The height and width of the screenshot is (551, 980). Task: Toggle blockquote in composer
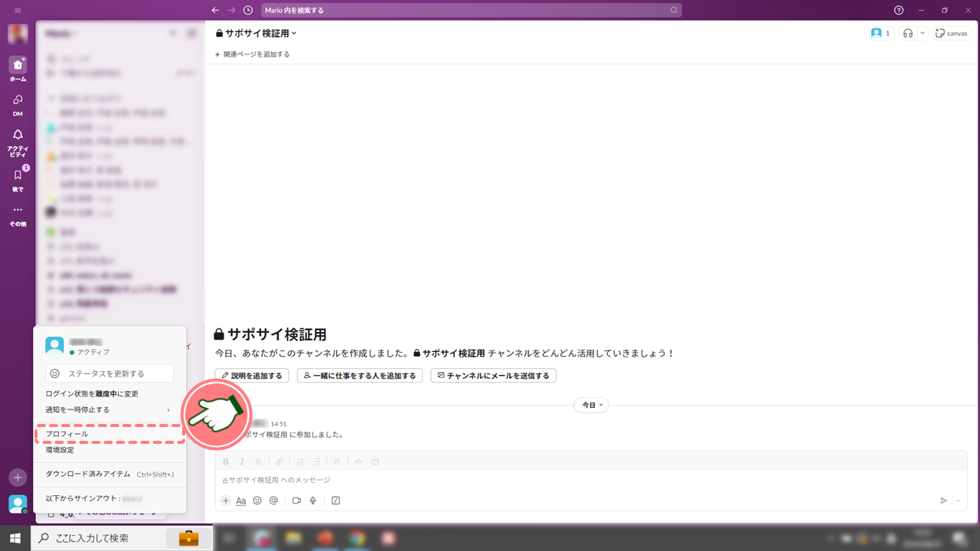tap(337, 461)
